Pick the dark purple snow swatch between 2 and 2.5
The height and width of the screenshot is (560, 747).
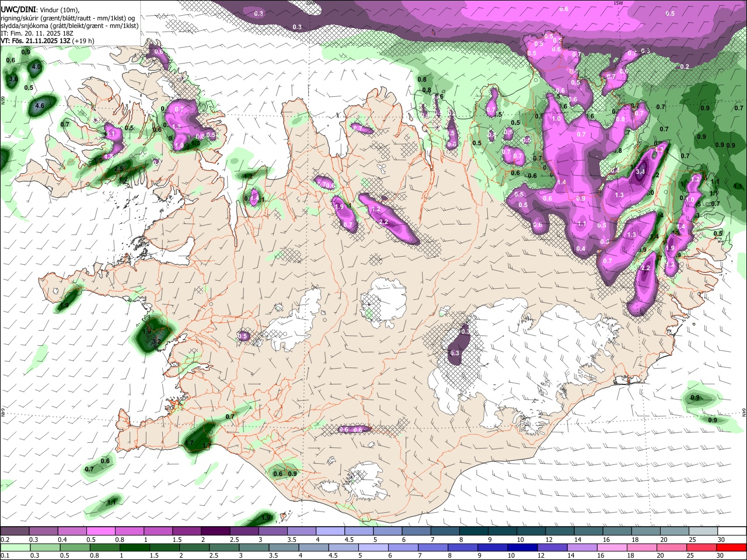pos(216,531)
